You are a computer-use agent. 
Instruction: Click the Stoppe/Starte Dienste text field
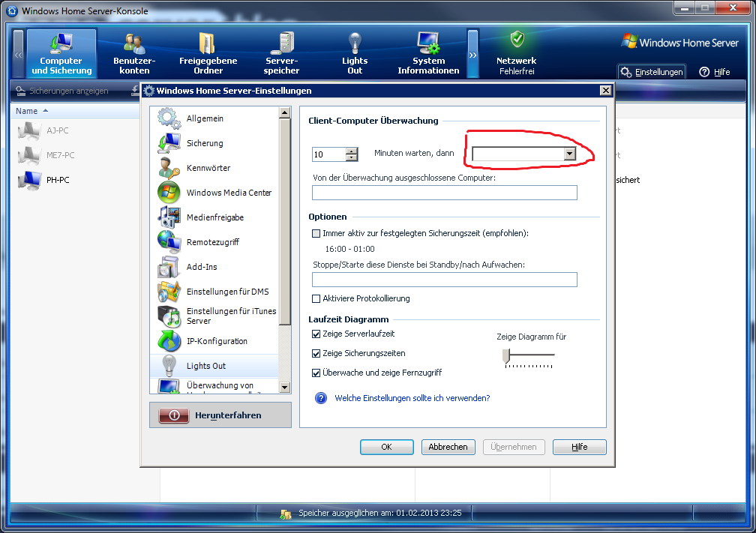pyautogui.click(x=445, y=280)
